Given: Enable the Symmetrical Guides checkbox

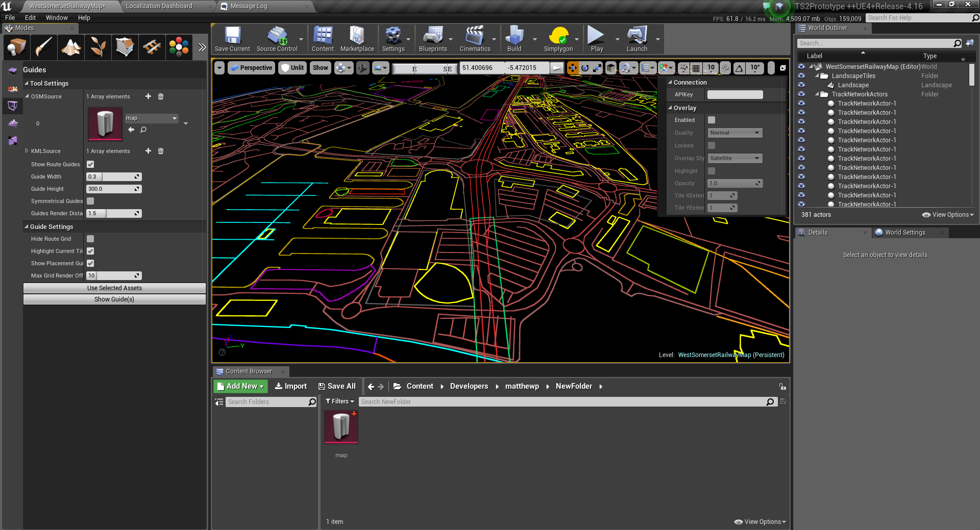Looking at the screenshot, I should [90, 201].
